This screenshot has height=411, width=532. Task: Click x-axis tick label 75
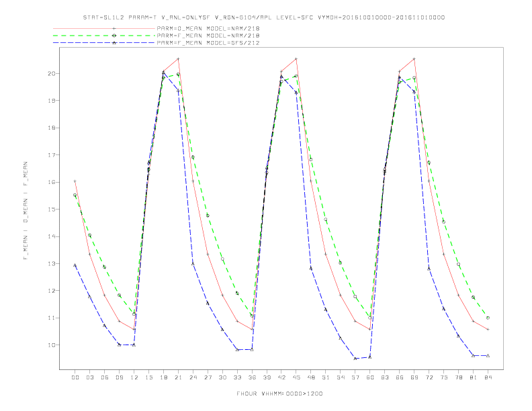coord(444,377)
